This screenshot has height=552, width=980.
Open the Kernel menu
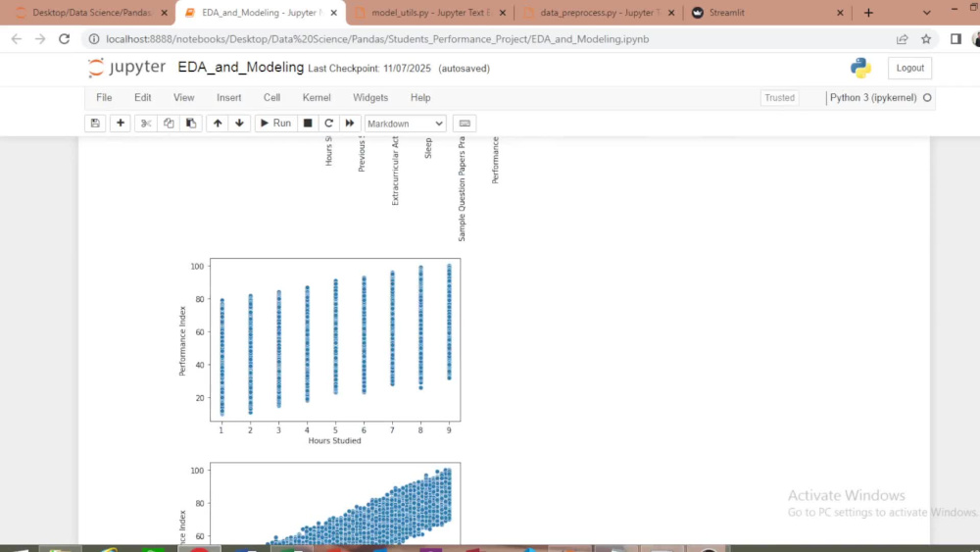(x=317, y=97)
